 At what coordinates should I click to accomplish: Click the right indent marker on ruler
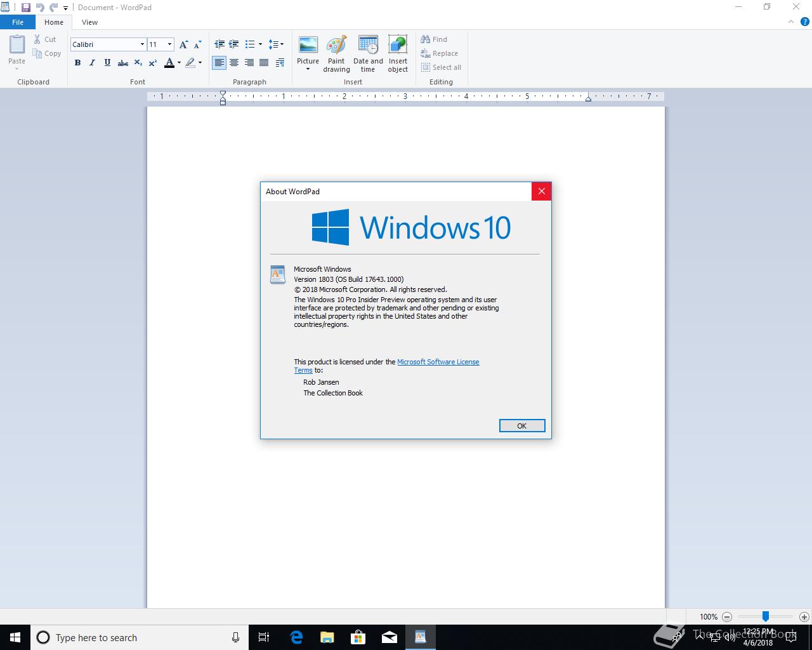coord(588,98)
